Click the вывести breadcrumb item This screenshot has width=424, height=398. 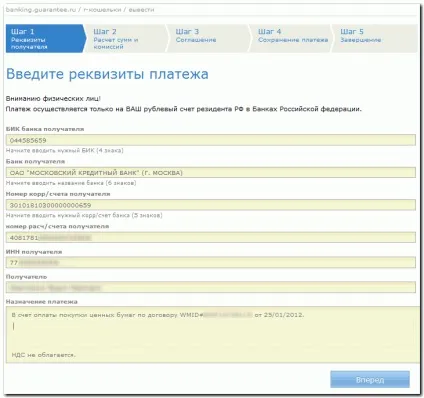(x=141, y=10)
